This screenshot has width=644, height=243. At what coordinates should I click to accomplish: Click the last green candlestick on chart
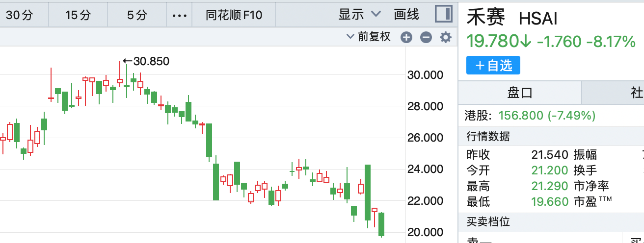click(381, 224)
